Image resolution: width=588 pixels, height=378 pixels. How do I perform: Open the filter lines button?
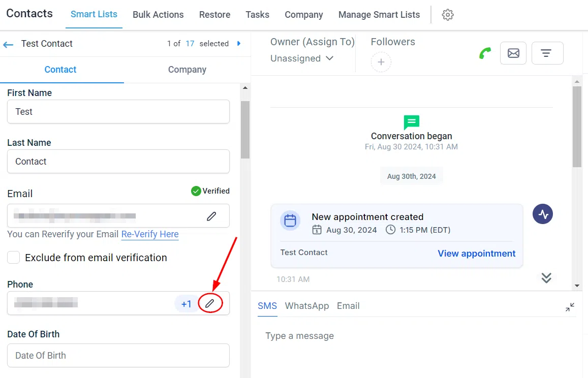click(547, 53)
